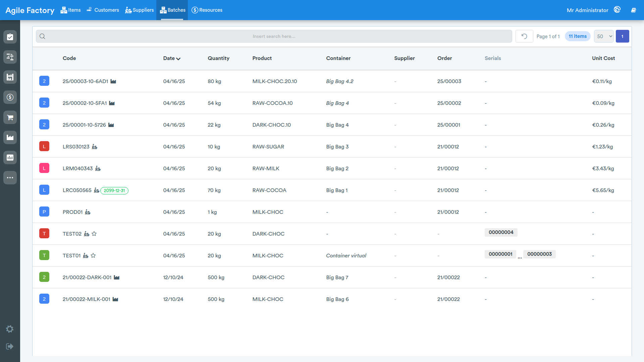644x362 pixels.
Task: Open the dollar costs sidebar icon
Action: (x=10, y=97)
